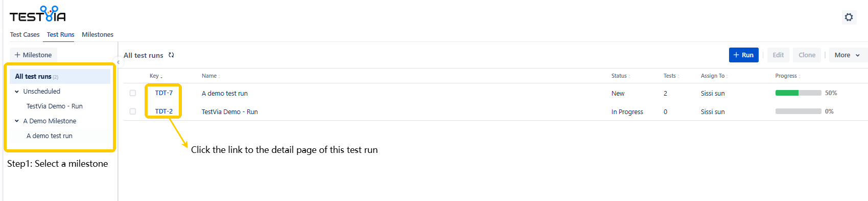Image resolution: width=868 pixels, height=201 pixels.
Task: Collapse the A Demo Milestone group
Action: click(17, 121)
